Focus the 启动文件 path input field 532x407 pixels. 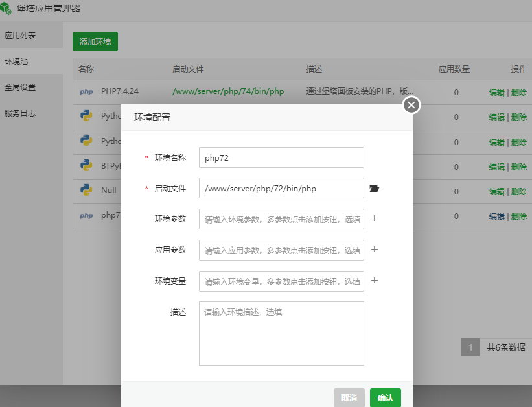pyautogui.click(x=281, y=188)
